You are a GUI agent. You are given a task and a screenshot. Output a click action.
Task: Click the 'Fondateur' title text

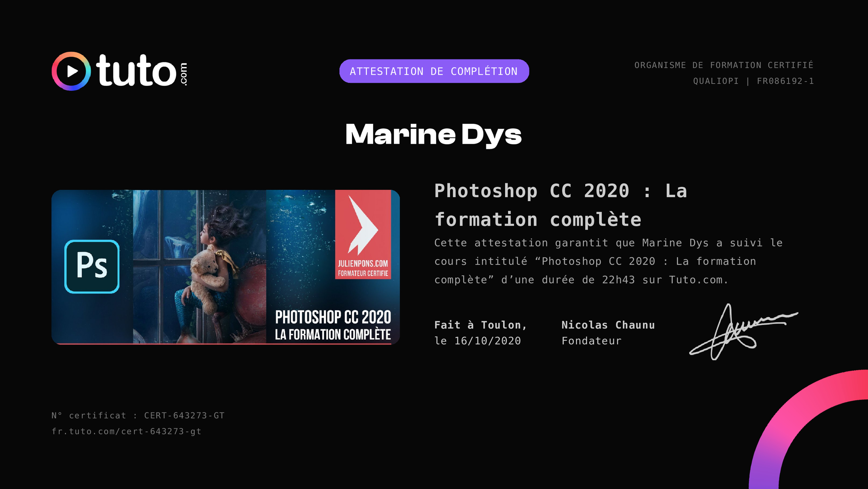click(x=591, y=341)
